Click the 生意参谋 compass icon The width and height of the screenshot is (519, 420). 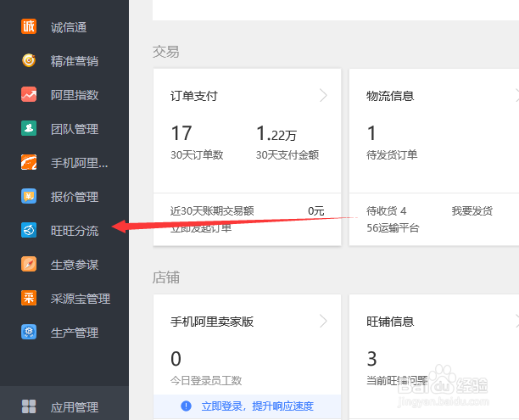click(x=29, y=264)
